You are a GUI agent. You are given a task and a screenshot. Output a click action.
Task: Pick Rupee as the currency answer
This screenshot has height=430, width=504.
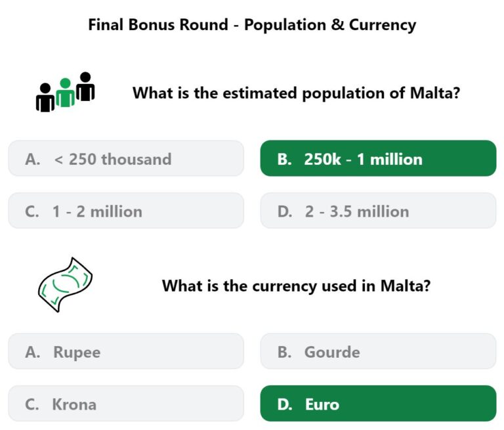[126, 351]
